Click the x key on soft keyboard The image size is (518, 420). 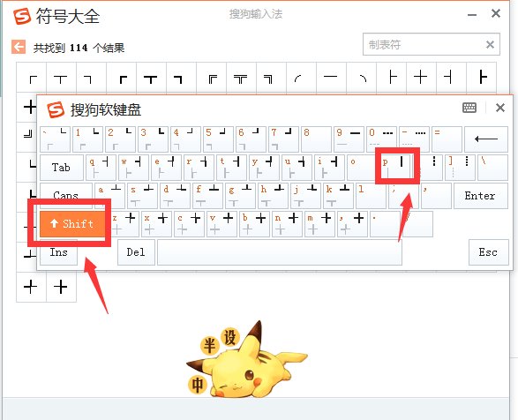pyautogui.click(x=156, y=224)
